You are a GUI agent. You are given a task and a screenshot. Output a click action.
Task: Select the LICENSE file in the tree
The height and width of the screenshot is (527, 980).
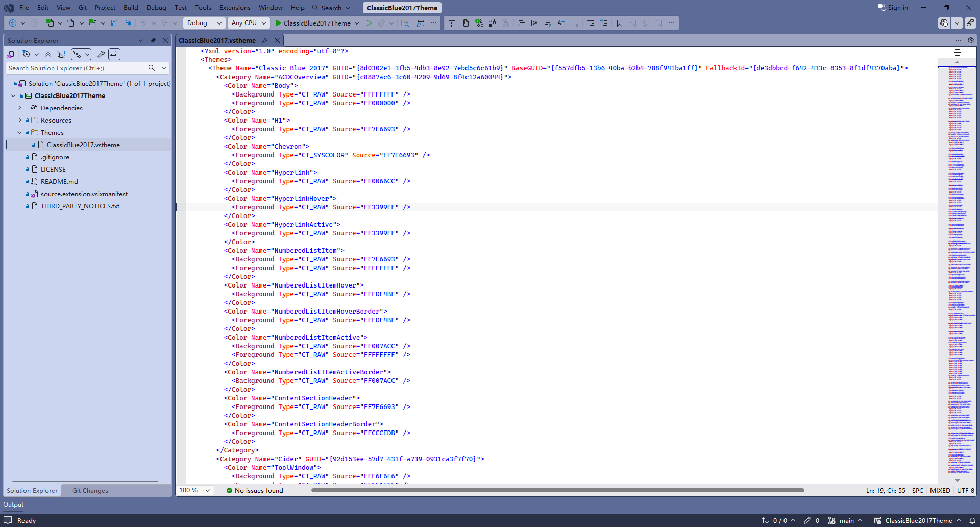click(x=53, y=169)
